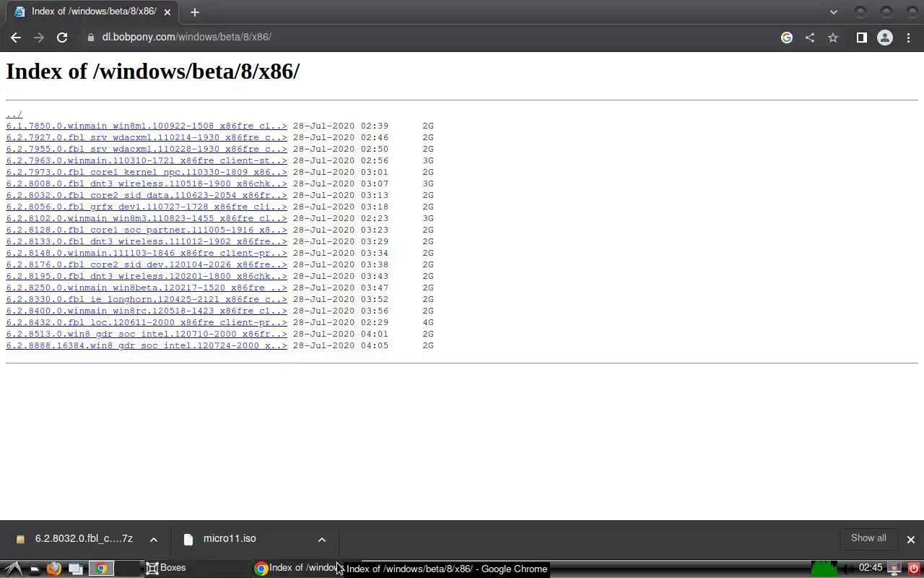Open the 6.2.7963.0.winmain link

147,160
